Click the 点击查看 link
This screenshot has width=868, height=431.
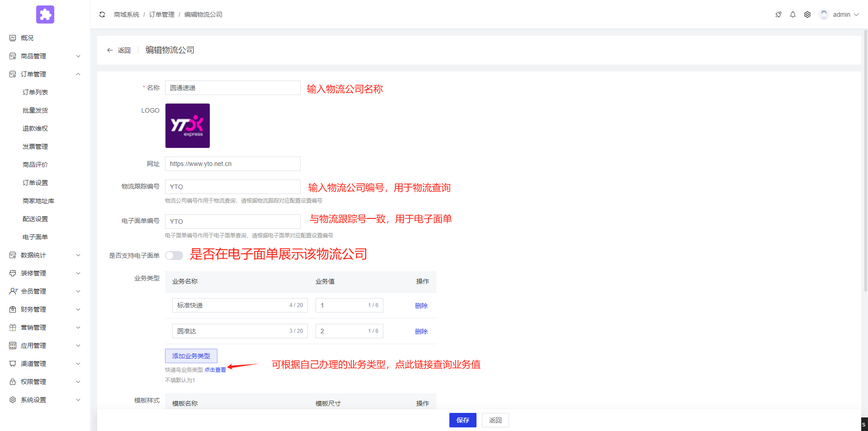click(x=215, y=370)
